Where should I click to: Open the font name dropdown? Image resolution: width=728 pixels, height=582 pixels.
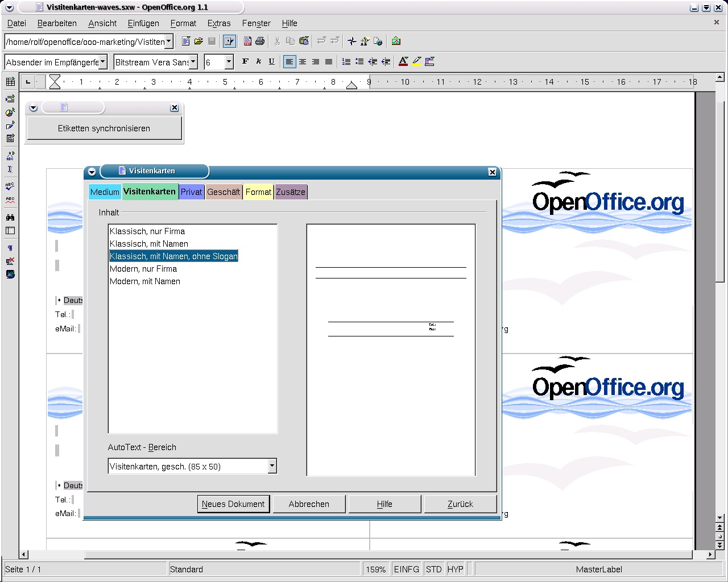pos(193,61)
